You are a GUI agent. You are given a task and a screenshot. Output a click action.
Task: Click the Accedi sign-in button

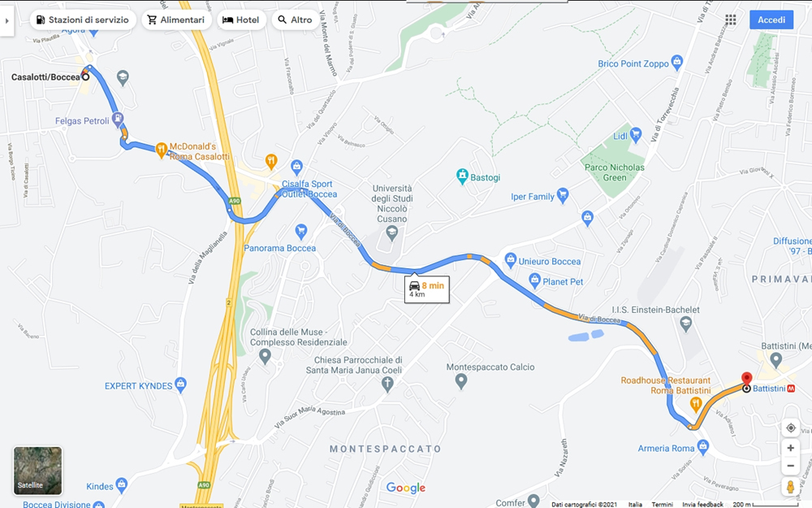point(771,20)
